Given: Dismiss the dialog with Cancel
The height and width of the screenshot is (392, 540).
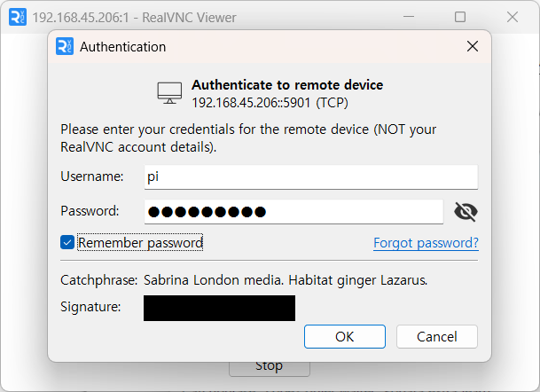Looking at the screenshot, I should coord(436,336).
